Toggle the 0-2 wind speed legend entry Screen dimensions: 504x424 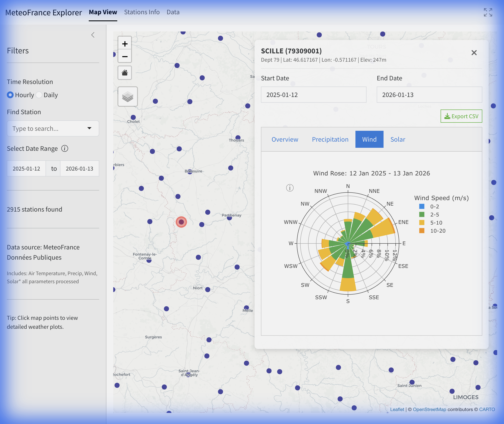pyautogui.click(x=434, y=206)
